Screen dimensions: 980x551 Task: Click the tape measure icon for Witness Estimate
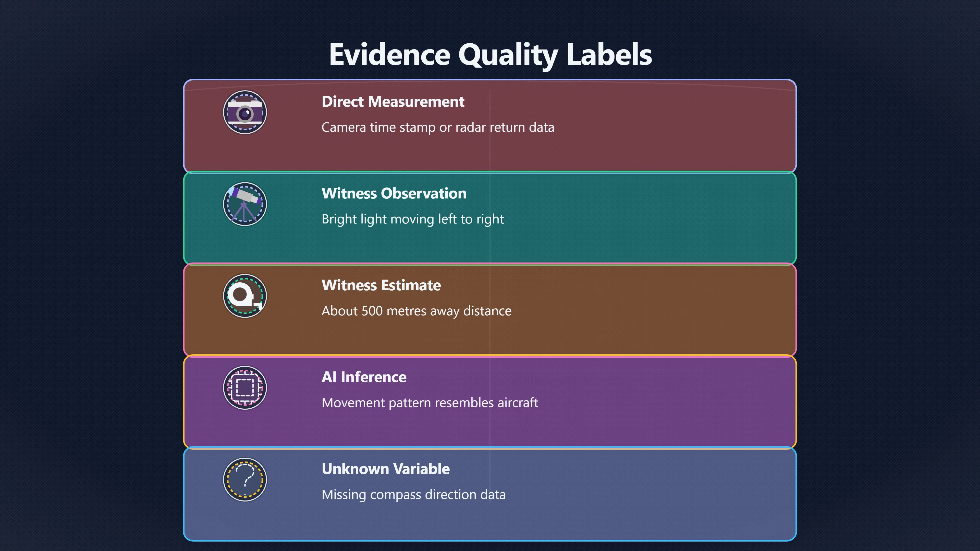coord(245,296)
